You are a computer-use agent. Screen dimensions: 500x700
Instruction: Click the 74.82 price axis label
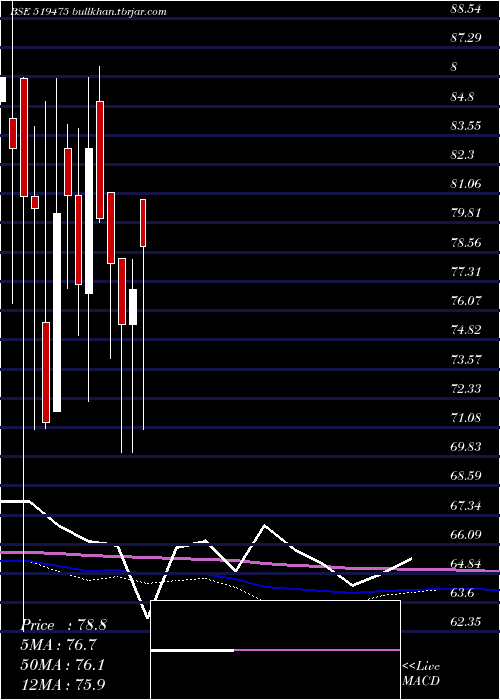tap(466, 330)
